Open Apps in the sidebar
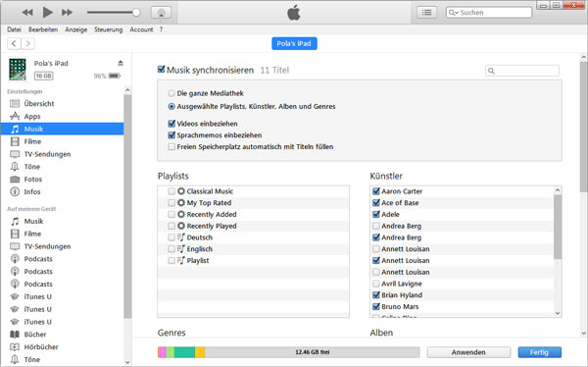This screenshot has height=367, width=588. (x=32, y=117)
